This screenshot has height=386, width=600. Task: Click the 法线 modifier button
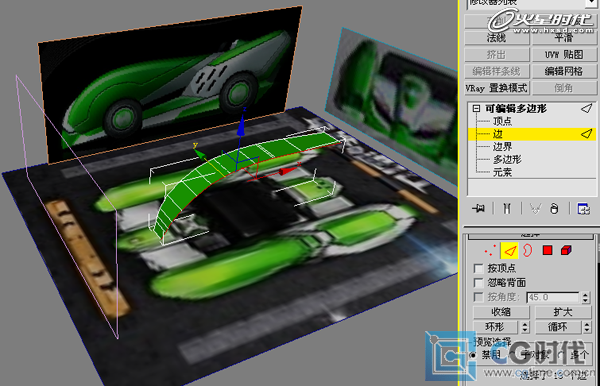click(x=497, y=37)
